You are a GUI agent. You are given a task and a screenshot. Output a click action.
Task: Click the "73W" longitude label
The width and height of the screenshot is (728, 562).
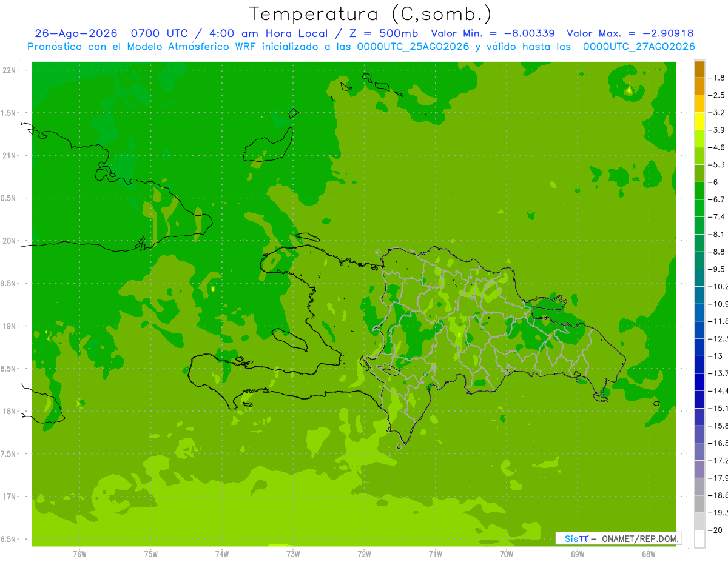click(293, 554)
